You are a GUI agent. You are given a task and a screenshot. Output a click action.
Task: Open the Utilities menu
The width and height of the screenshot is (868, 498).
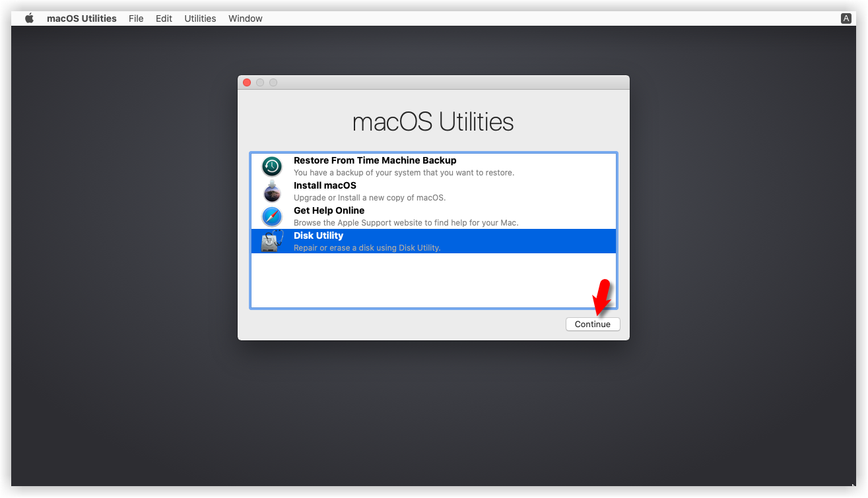click(x=200, y=18)
